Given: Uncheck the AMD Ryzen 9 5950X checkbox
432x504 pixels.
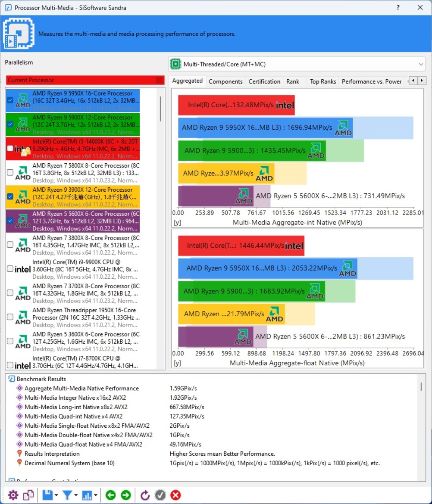Looking at the screenshot, I should (x=10, y=100).
